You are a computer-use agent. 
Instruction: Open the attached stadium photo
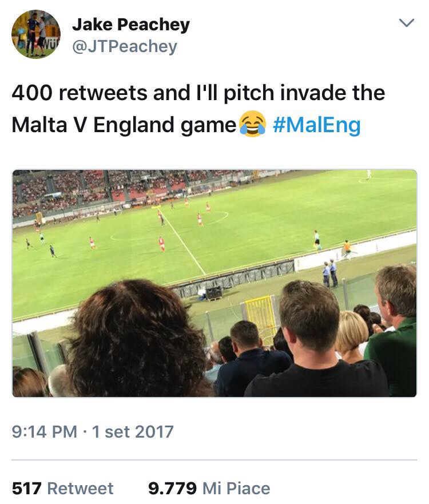pyautogui.click(x=214, y=283)
